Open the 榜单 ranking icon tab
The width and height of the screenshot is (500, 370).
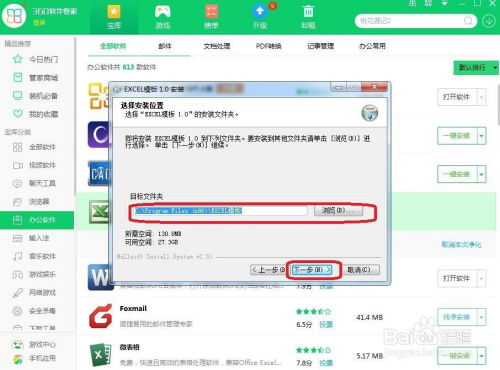point(211,12)
